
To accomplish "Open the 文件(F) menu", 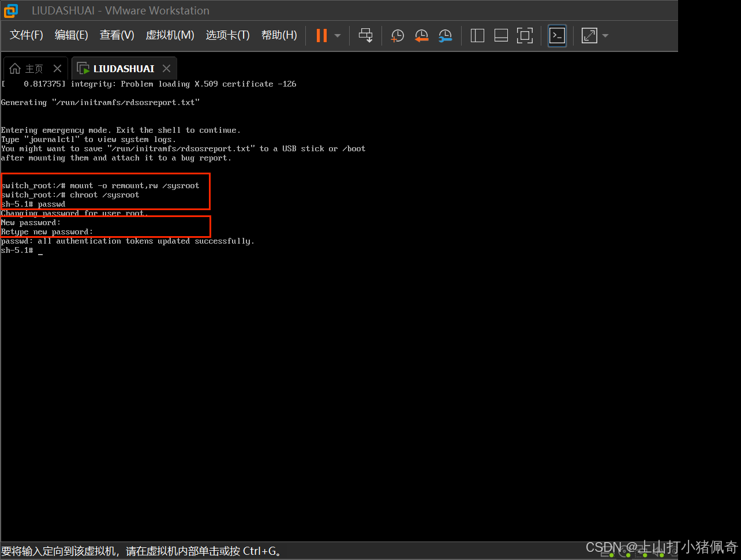I will point(27,35).
